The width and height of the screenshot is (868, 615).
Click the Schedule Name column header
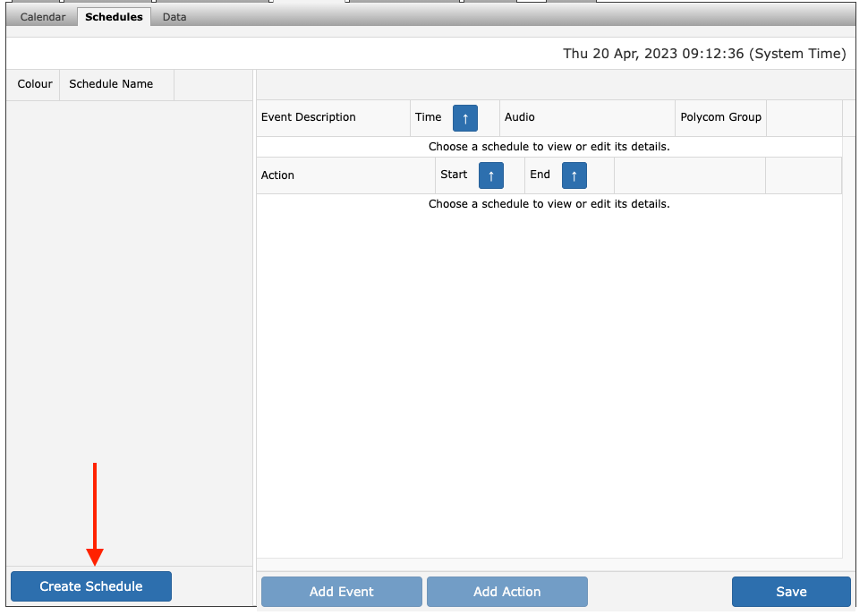pos(111,84)
